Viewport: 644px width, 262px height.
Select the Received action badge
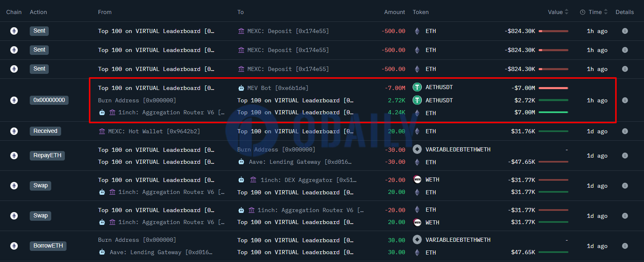[45, 131]
